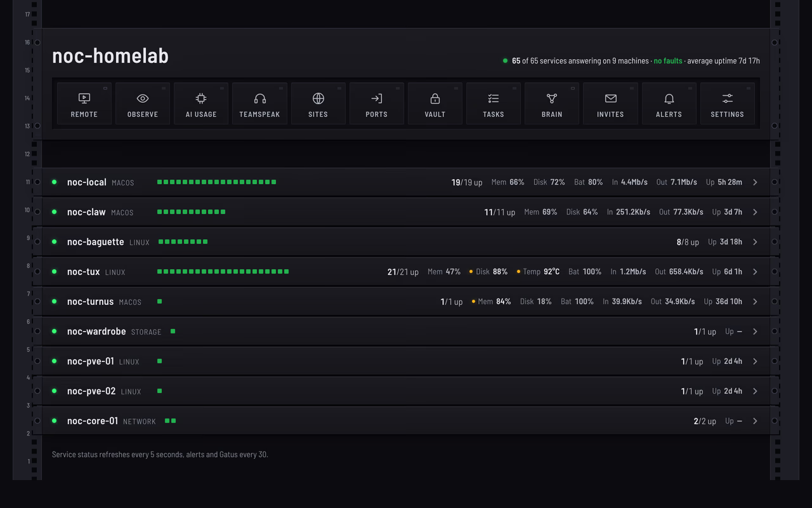Click noc-tux Disk 88% warning

tap(488, 272)
